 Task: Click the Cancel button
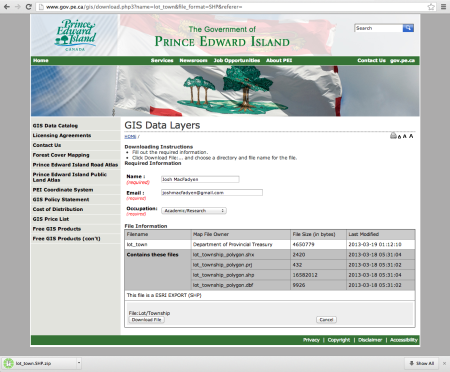(x=326, y=320)
